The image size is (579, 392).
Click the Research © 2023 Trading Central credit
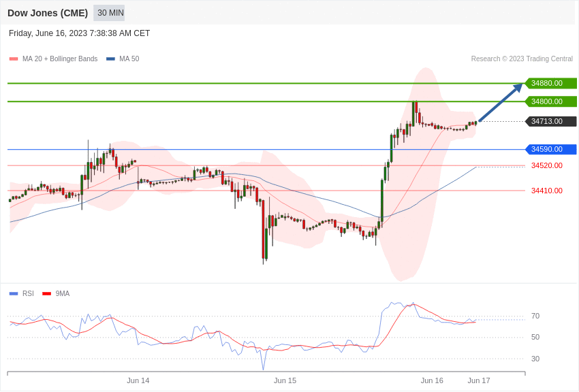click(522, 59)
